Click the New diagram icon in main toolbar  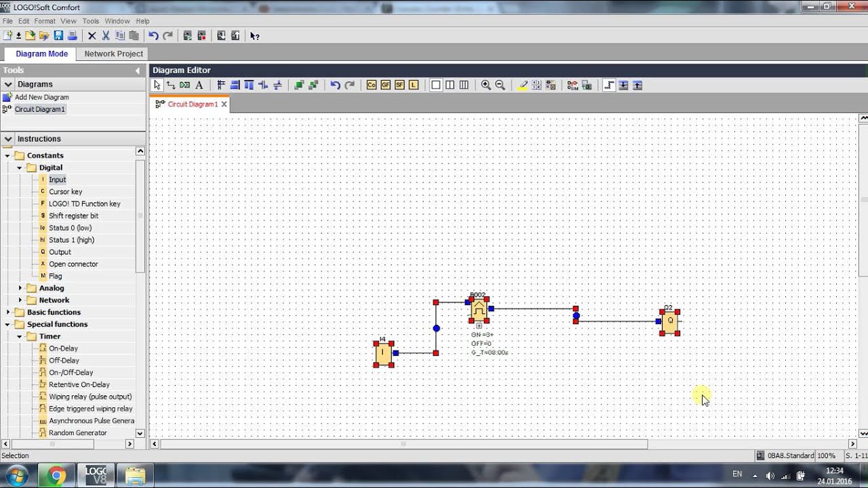point(7,35)
